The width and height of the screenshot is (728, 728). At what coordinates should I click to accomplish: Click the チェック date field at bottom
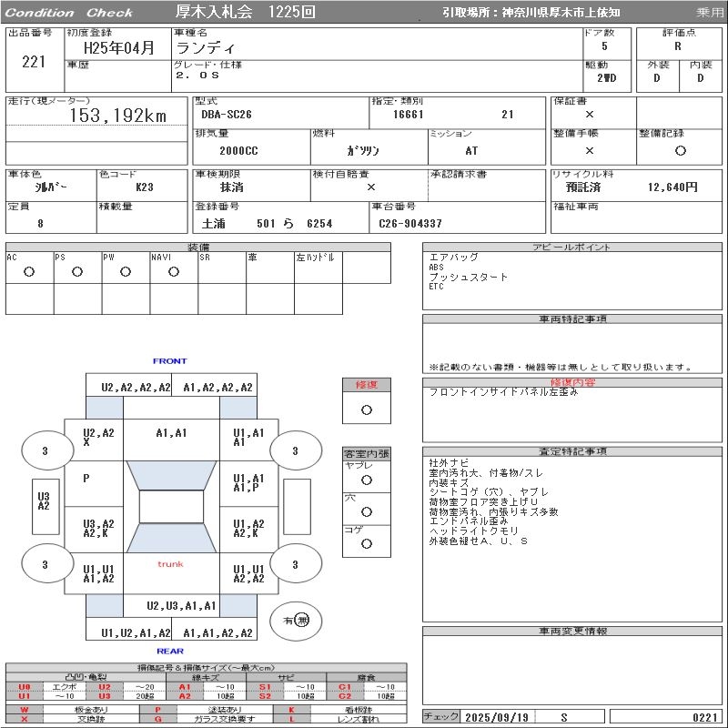tap(496, 717)
